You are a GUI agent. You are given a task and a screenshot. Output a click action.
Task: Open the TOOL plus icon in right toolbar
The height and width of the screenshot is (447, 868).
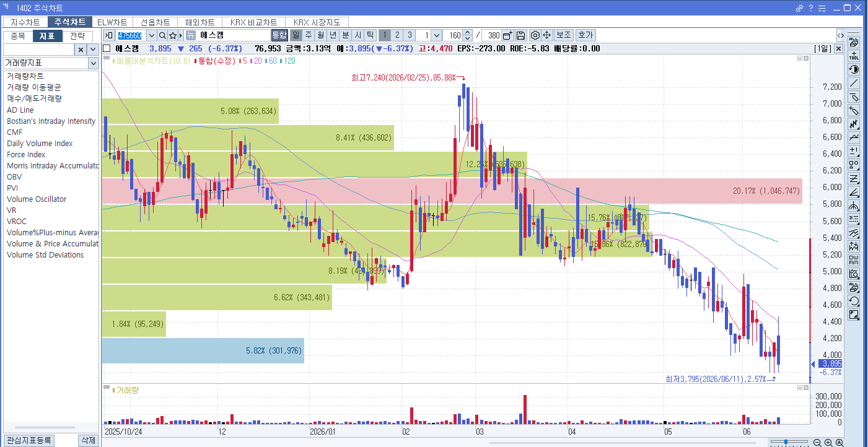click(x=854, y=56)
